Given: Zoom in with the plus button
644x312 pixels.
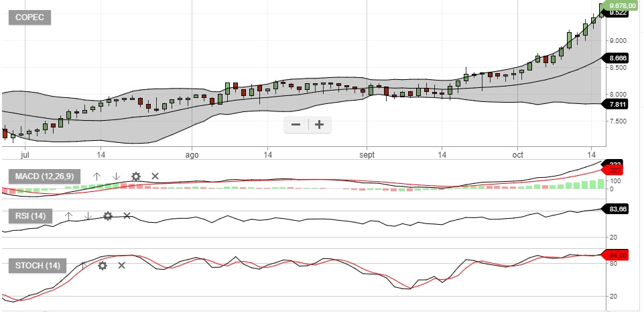Looking at the screenshot, I should coord(319,125).
